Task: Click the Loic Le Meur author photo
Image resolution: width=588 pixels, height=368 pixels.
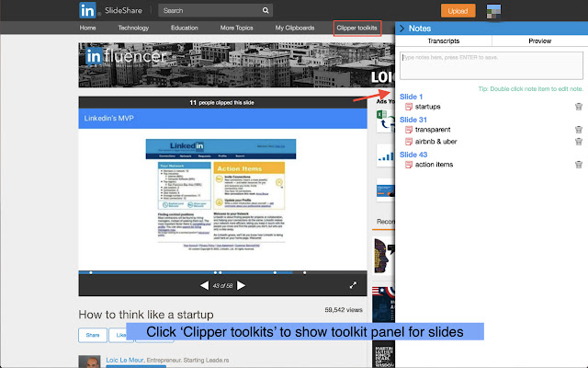Action: (89, 362)
